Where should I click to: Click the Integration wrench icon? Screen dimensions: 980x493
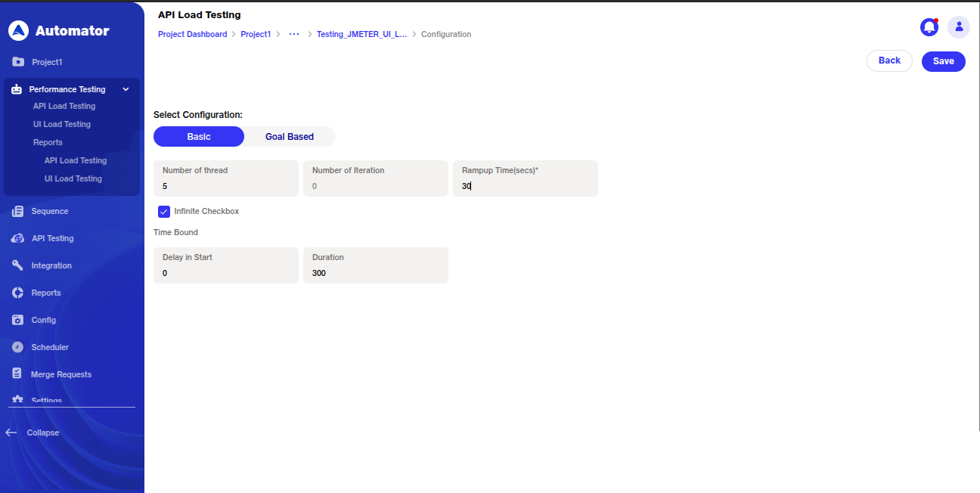click(x=18, y=265)
